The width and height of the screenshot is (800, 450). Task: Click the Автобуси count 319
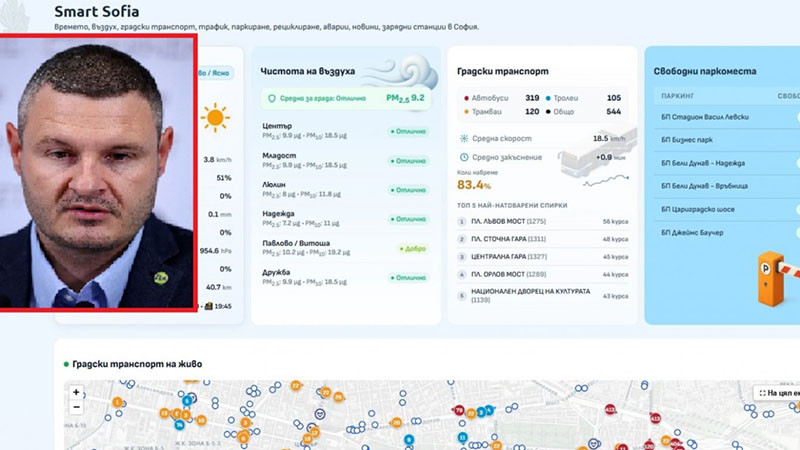click(532, 98)
